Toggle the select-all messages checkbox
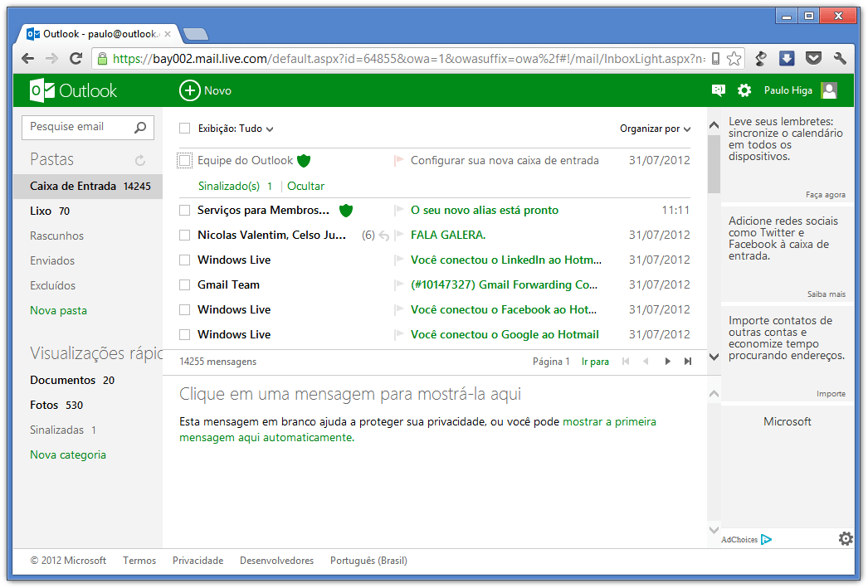This screenshot has height=588, width=868. coord(185,129)
